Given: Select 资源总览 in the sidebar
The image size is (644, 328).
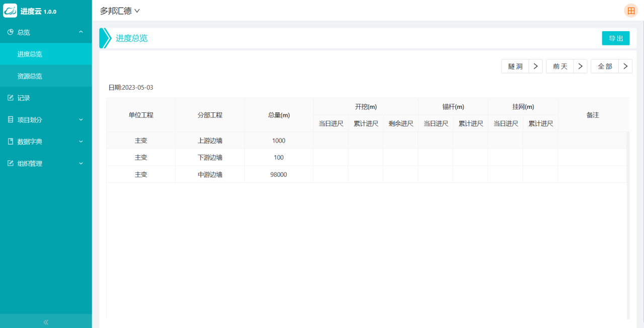Looking at the screenshot, I should (x=30, y=76).
